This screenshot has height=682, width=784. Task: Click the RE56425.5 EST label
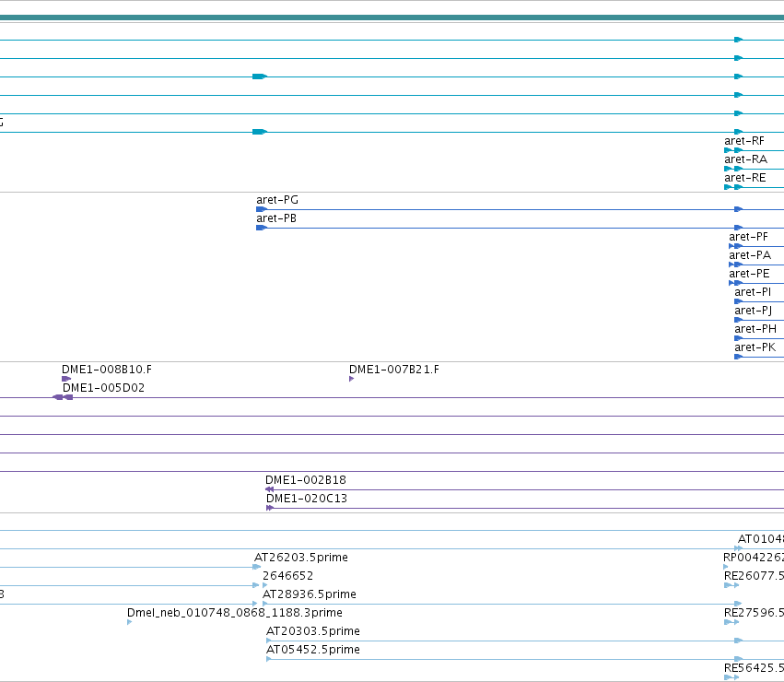coord(754,669)
